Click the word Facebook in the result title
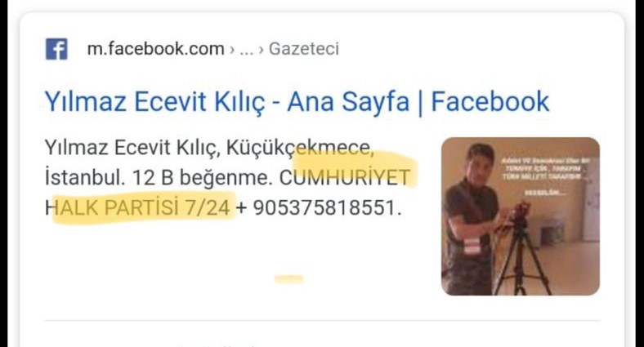644x347 pixels. click(x=490, y=101)
